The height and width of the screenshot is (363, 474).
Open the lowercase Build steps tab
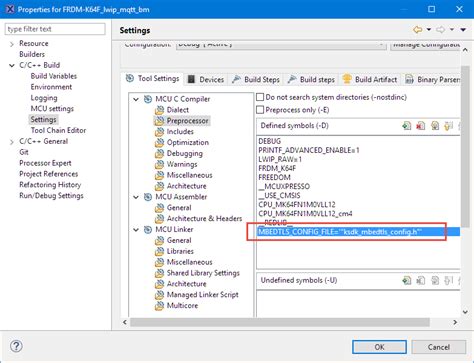(x=311, y=79)
